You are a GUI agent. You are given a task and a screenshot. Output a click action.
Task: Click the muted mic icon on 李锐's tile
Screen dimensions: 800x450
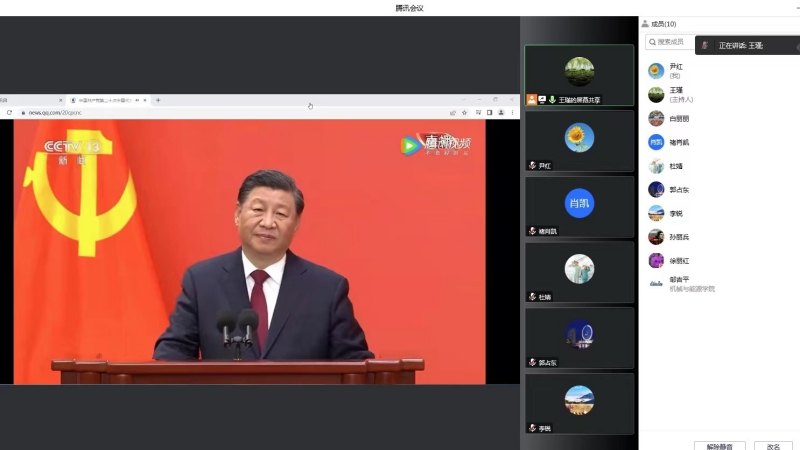tap(532, 428)
